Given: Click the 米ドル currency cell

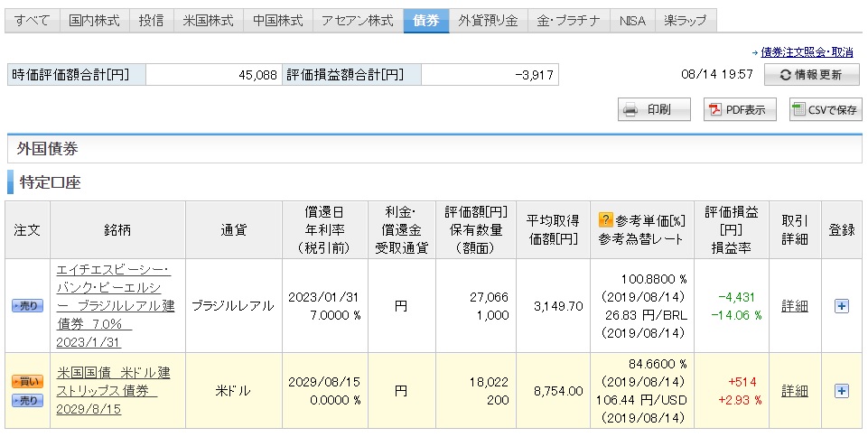Looking at the screenshot, I should tap(233, 391).
